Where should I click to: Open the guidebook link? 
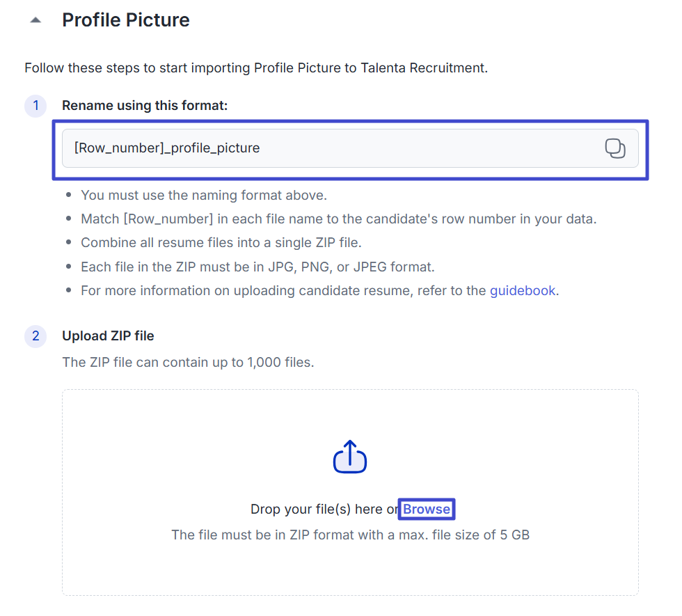[x=523, y=290]
